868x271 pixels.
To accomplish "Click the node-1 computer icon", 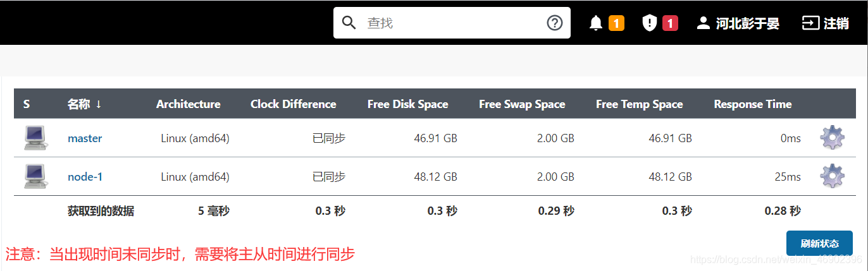I will 35,177.
